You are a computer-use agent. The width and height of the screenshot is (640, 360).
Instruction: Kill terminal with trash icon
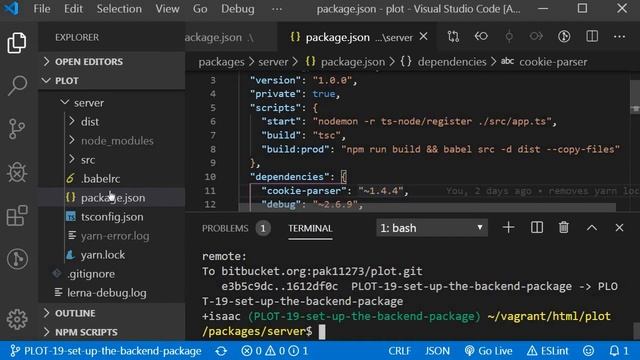coord(564,227)
